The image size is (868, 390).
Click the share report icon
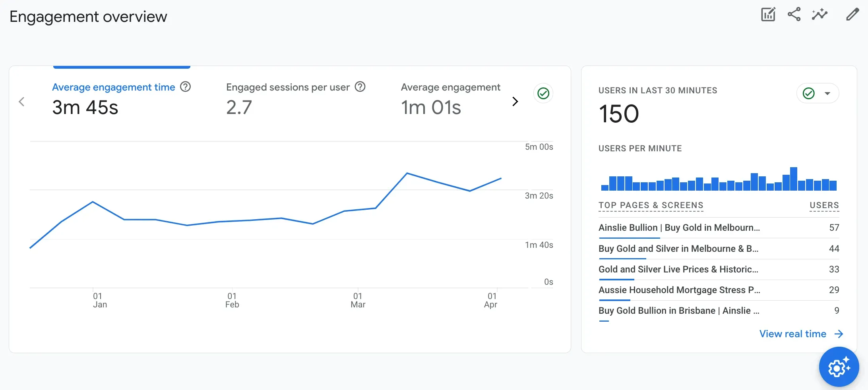point(794,15)
